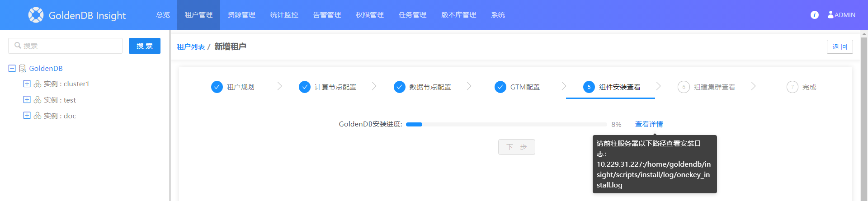Select tree row 实例 : doc
This screenshot has height=201, width=868.
coord(60,116)
